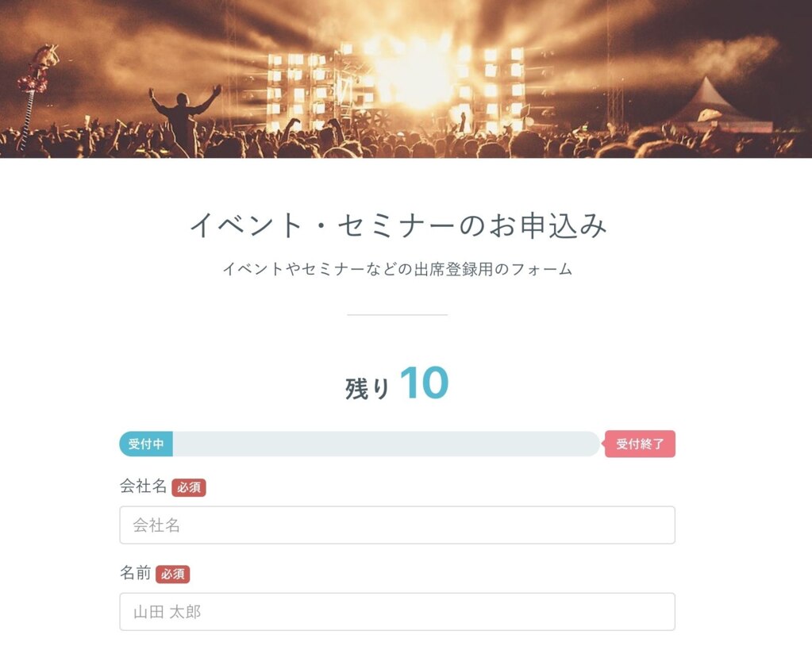Click the gray registration progress bar
The height and width of the screenshot is (650, 812).
click(x=360, y=444)
